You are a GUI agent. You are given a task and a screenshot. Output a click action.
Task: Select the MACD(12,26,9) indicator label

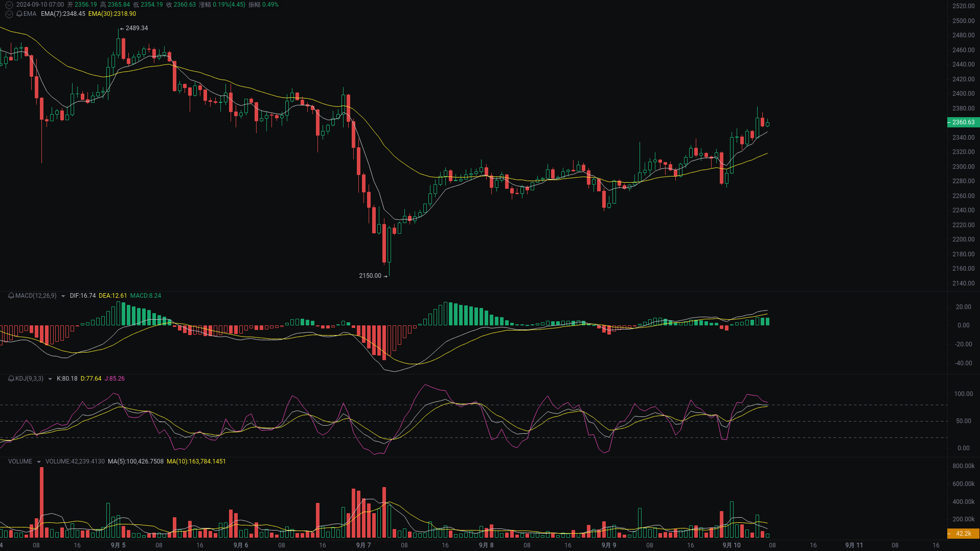click(x=36, y=296)
